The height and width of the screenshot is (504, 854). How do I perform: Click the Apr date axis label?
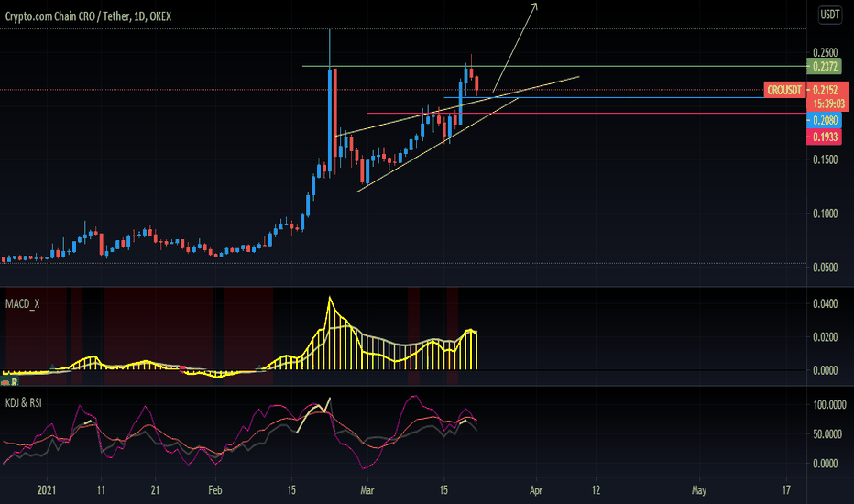[x=536, y=490]
